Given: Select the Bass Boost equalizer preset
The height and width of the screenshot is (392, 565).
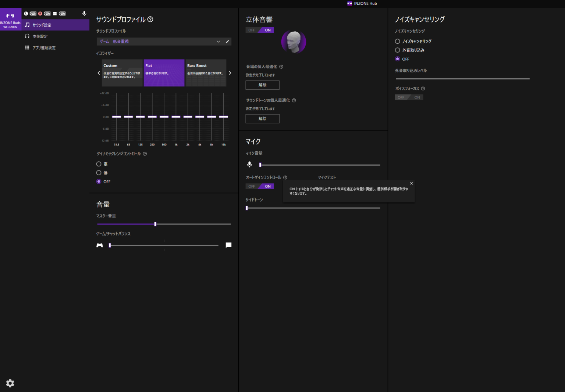Looking at the screenshot, I should tap(206, 73).
